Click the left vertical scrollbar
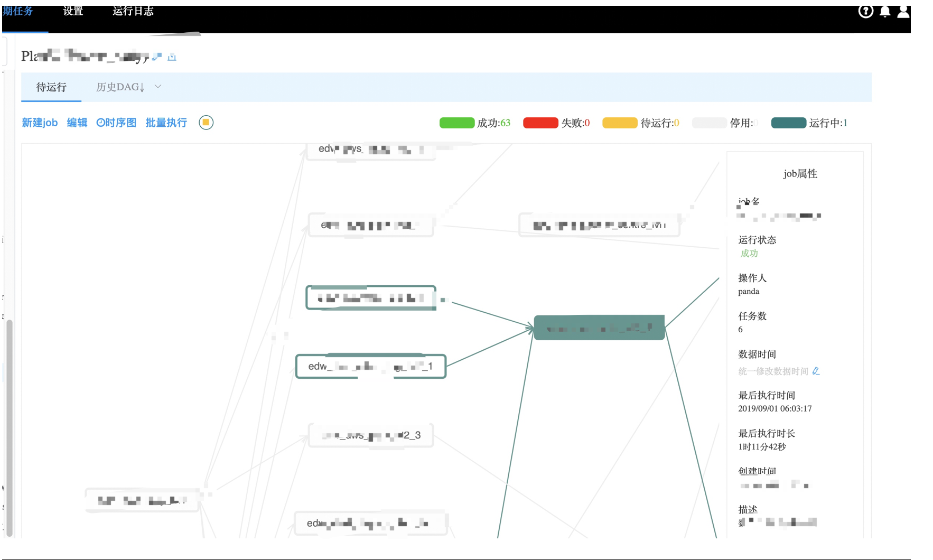Screen dimensions: 933x560 9,428
